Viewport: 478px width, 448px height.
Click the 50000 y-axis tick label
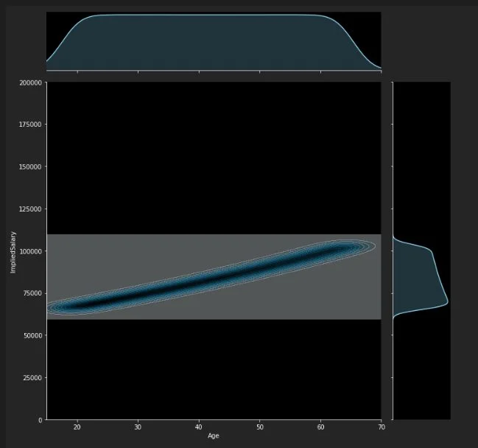[x=32, y=335]
